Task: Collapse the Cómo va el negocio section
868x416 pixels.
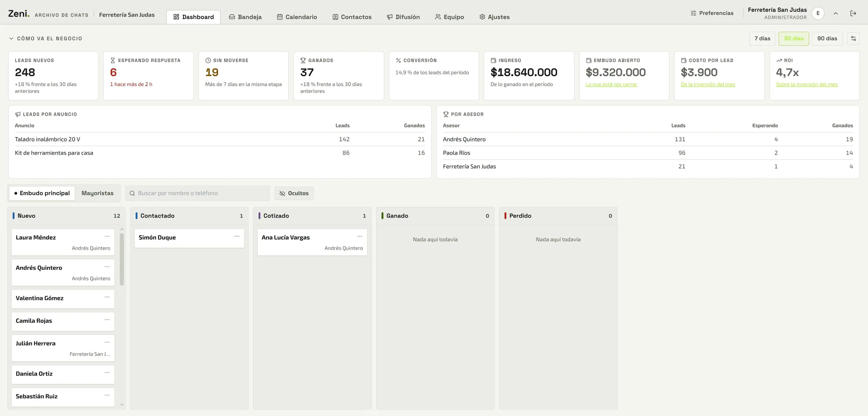Action: (46, 38)
